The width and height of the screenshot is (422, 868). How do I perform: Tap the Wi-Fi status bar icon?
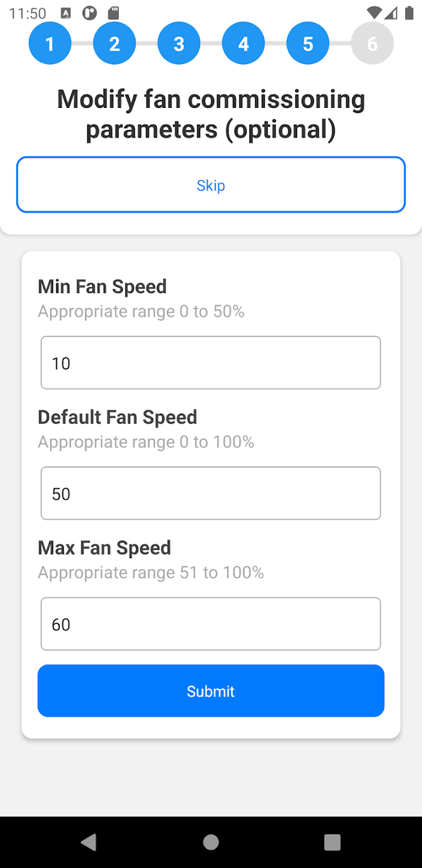(374, 13)
